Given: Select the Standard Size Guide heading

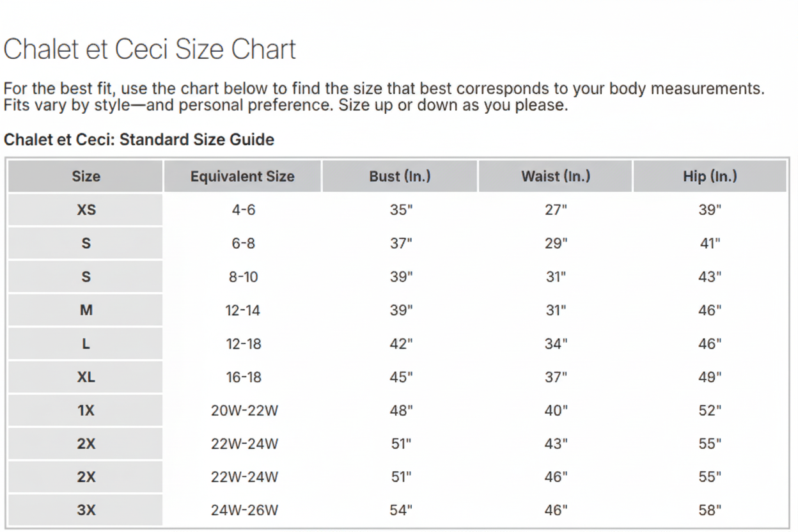Looking at the screenshot, I should pos(139,139).
